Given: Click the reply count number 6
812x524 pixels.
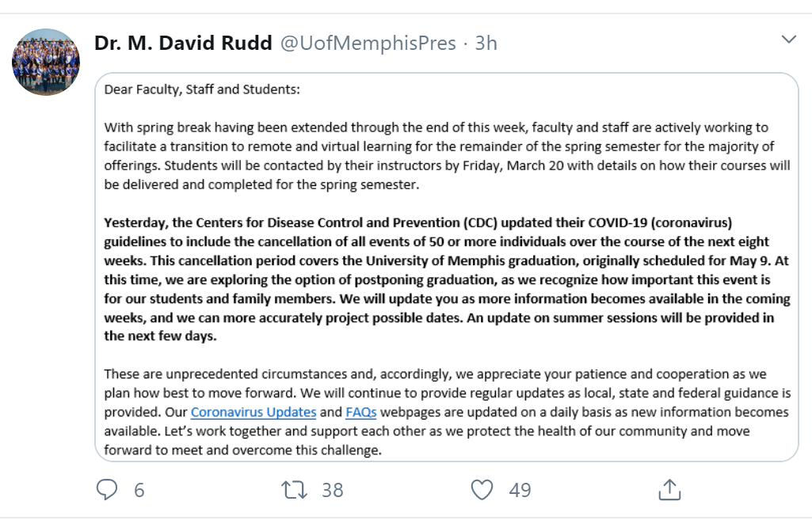Looking at the screenshot, I should [x=139, y=491].
